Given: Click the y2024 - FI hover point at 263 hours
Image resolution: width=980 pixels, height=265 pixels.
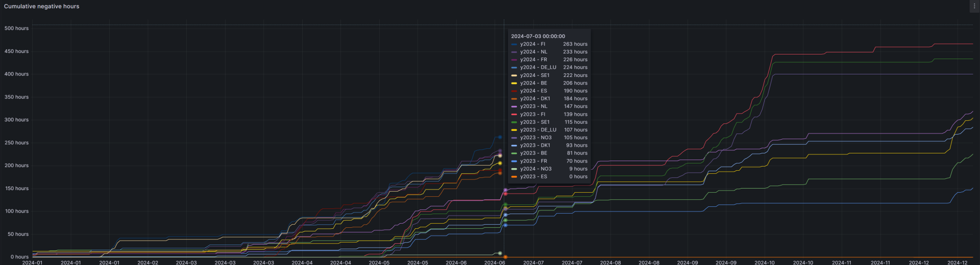Looking at the screenshot, I should pos(500,137).
